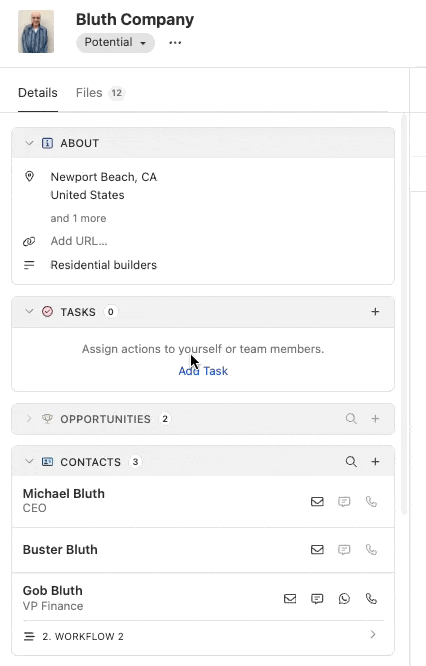The image size is (426, 666).
Task: Open the Newport Beach, CA address
Action: tap(104, 186)
